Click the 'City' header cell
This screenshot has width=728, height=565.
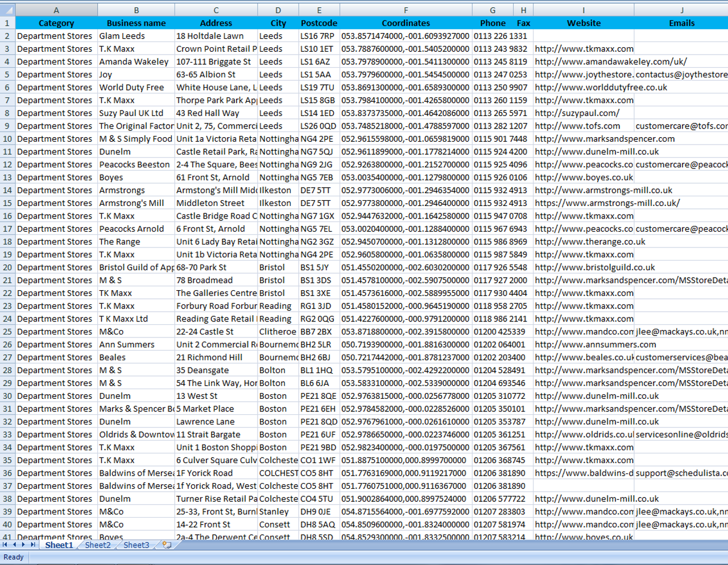point(278,23)
